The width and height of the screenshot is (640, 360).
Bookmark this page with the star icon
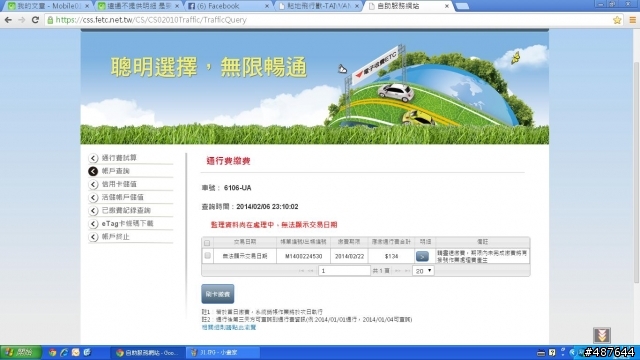(x=617, y=20)
